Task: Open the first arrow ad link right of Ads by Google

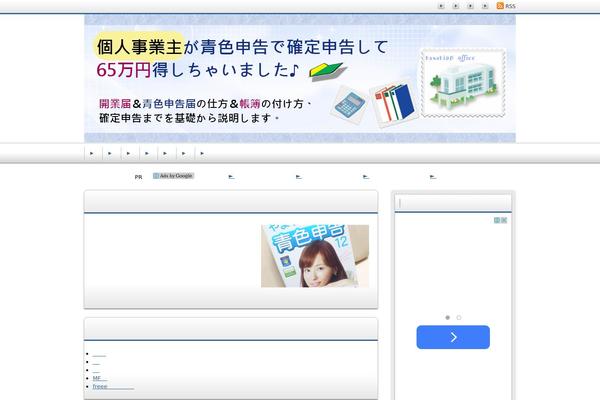Action: [232, 177]
